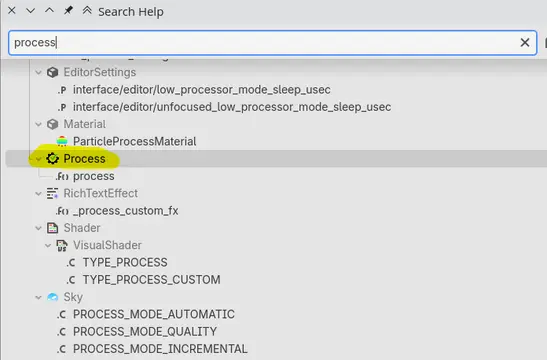Select the VisualShader class entry

(x=107, y=245)
